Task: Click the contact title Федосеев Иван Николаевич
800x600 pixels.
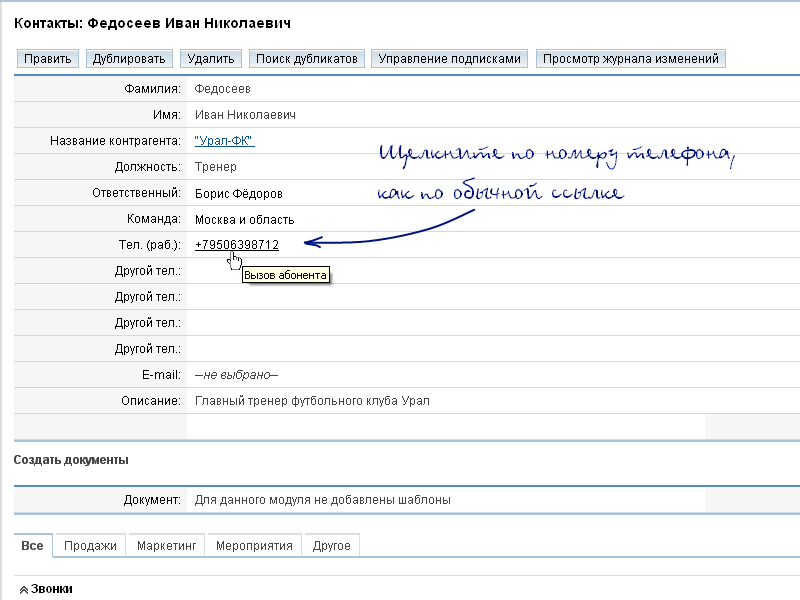Action: pos(189,23)
